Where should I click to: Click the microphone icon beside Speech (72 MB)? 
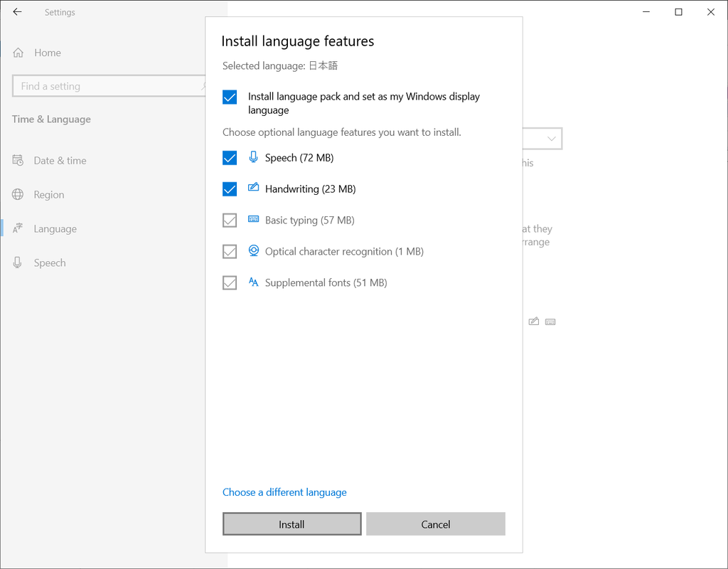pyautogui.click(x=254, y=157)
